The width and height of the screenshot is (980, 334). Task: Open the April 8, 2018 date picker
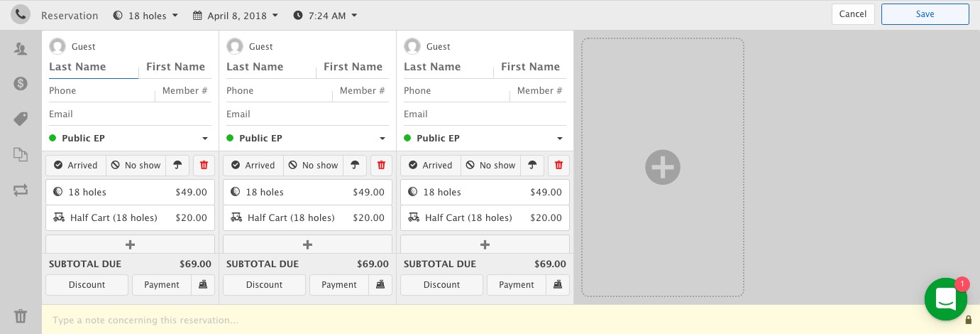(236, 16)
